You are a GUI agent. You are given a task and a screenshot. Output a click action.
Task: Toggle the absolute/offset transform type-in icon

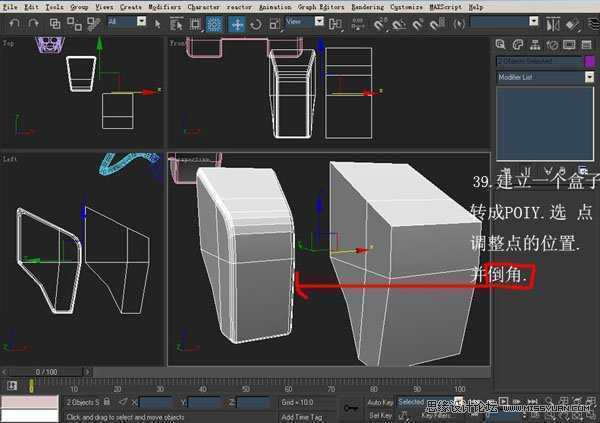tap(122, 402)
